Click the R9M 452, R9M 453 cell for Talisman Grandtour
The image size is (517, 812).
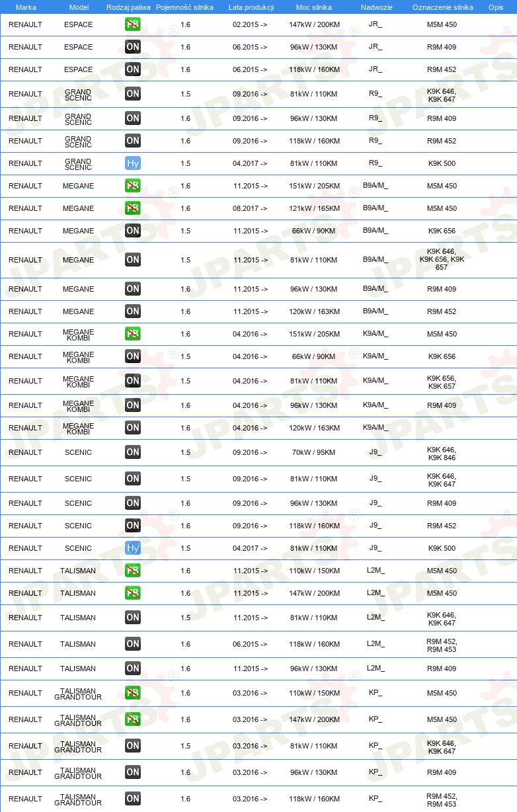tap(442, 799)
